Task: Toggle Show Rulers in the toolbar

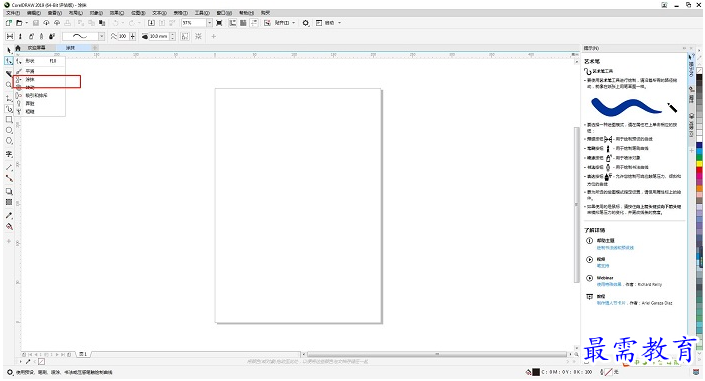Action: coord(232,22)
